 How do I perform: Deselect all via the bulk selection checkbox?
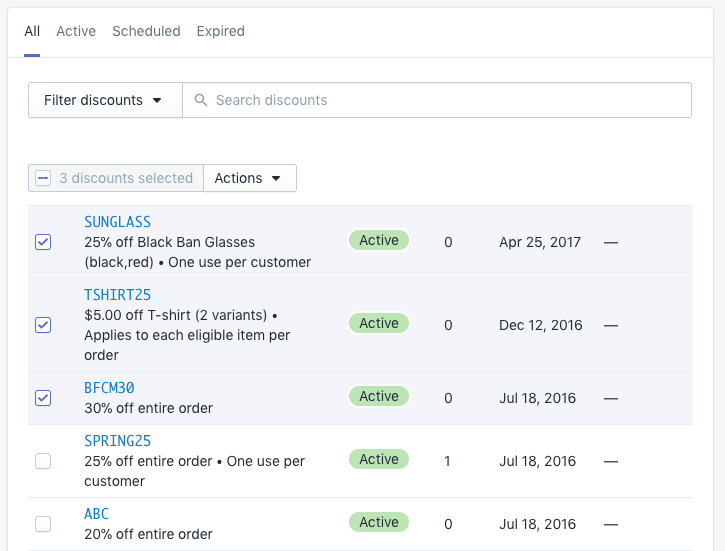(43, 178)
